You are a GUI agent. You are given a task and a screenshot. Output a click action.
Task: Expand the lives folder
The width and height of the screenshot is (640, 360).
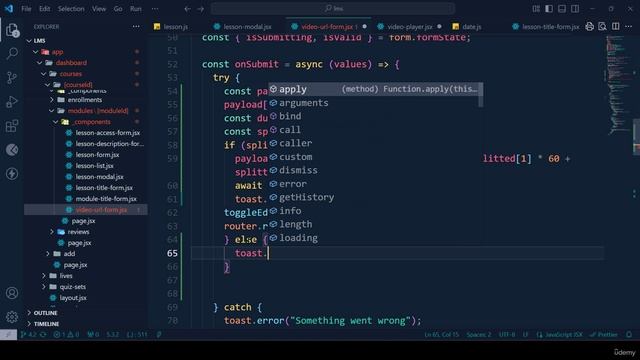pyautogui.click(x=44, y=276)
